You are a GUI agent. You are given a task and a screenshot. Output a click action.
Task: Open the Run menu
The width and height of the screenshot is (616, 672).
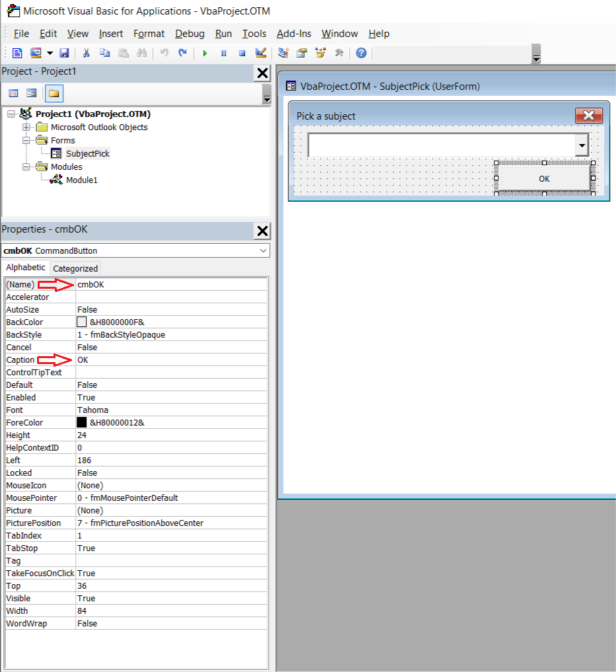(x=224, y=34)
